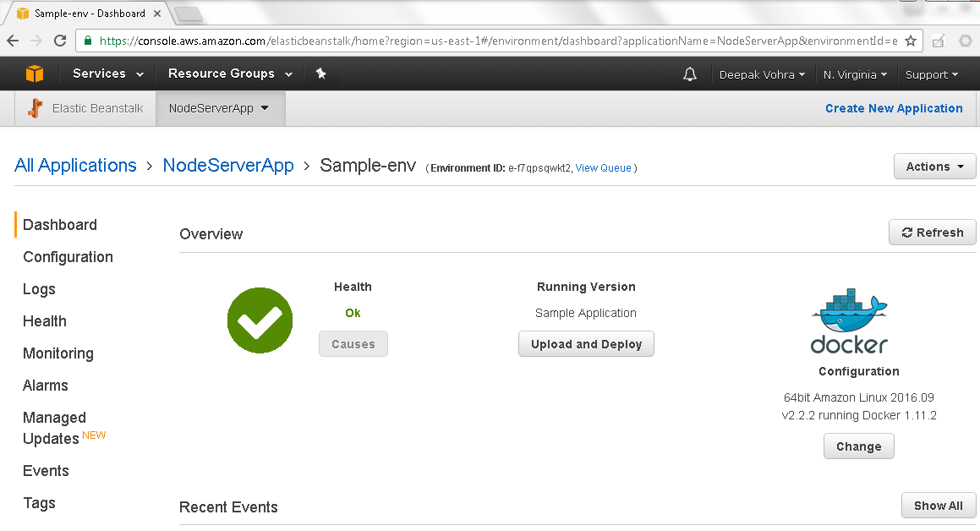Open the notifications bell
This screenshot has height=531, width=980.
[689, 74]
